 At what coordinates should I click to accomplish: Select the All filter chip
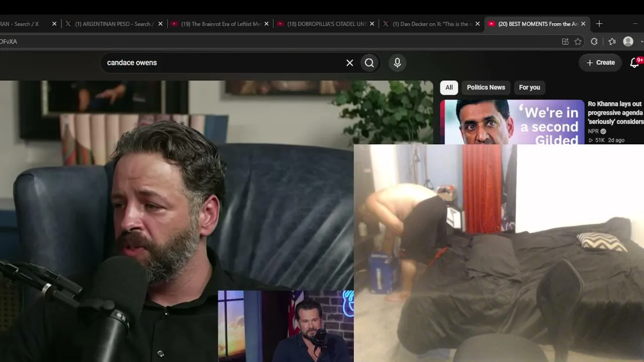[449, 87]
